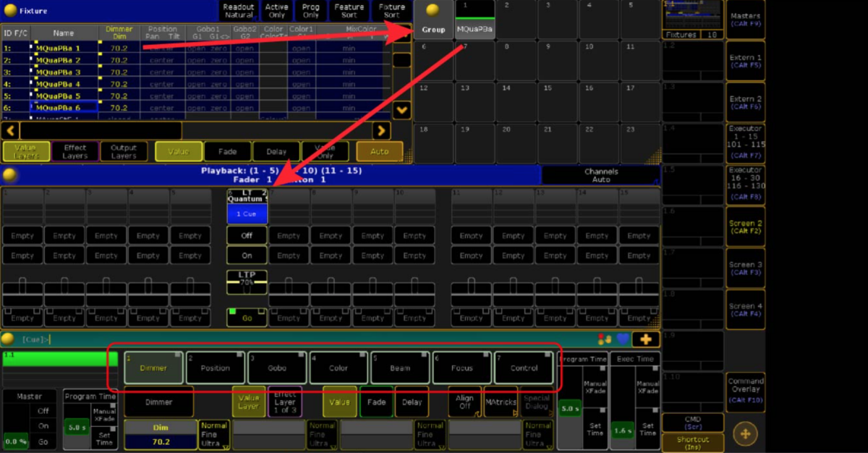This screenshot has height=453, width=868.
Task: Select the Focus preset type tab
Action: tap(462, 368)
